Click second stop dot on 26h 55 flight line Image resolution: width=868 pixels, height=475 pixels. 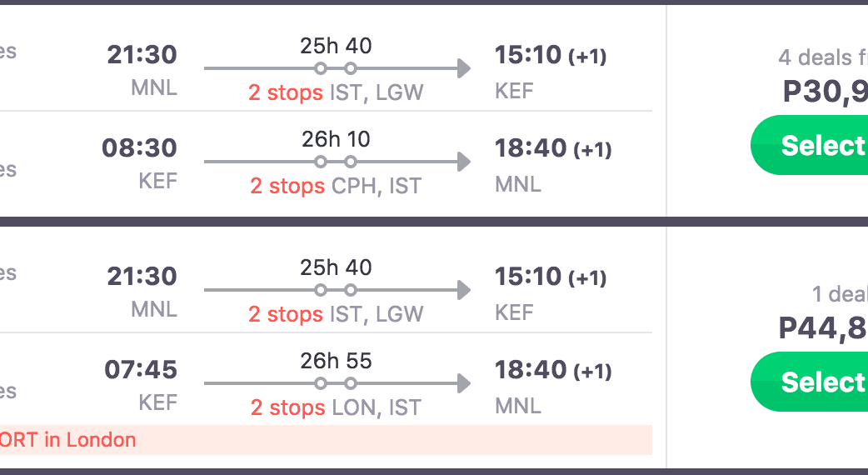tap(351, 383)
